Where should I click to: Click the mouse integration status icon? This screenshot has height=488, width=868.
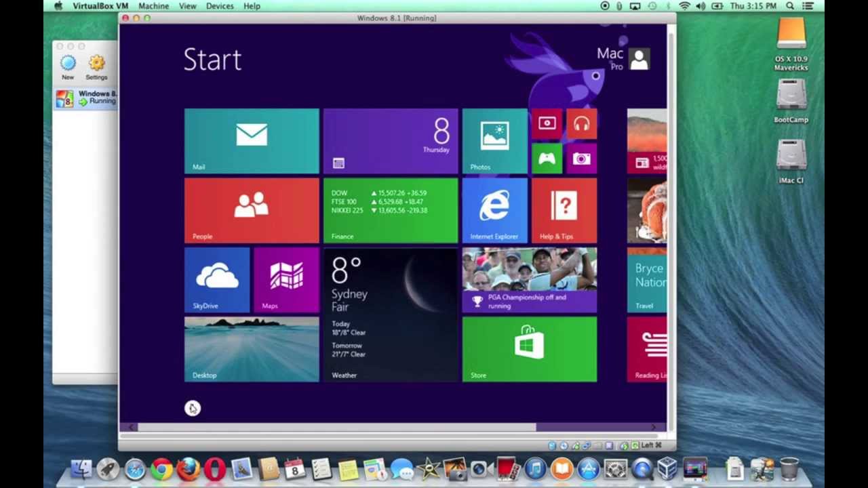[623, 445]
